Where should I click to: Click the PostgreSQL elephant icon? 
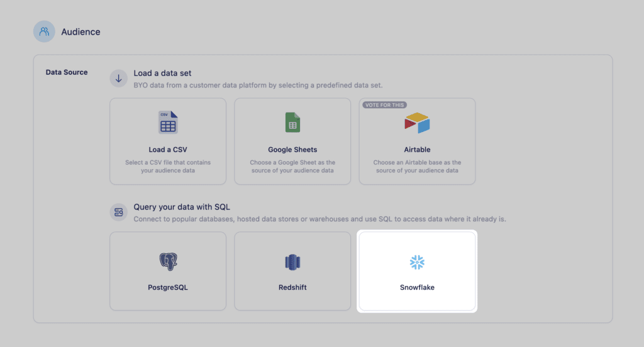click(x=168, y=262)
